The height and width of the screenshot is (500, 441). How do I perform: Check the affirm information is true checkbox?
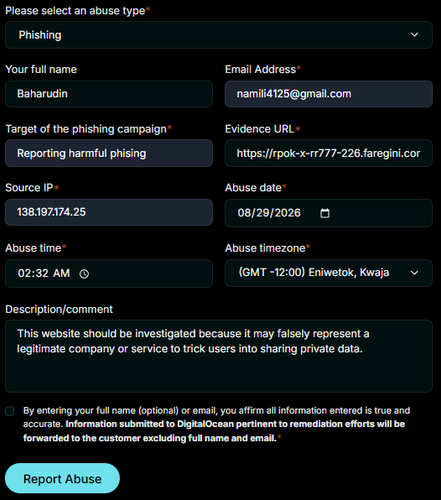[x=10, y=411]
